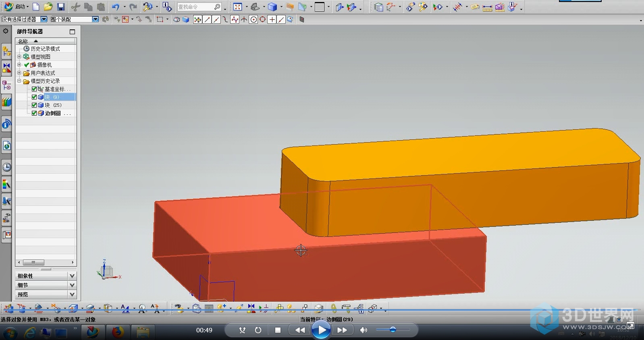This screenshot has height=340, width=644.
Task: Play the video
Action: 321,330
